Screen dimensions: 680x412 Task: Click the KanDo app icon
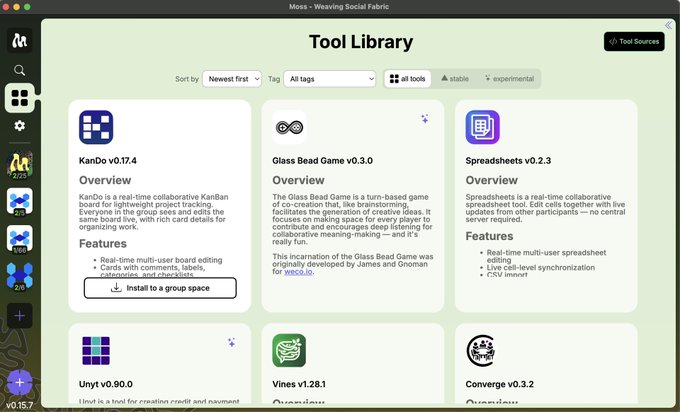tap(96, 127)
